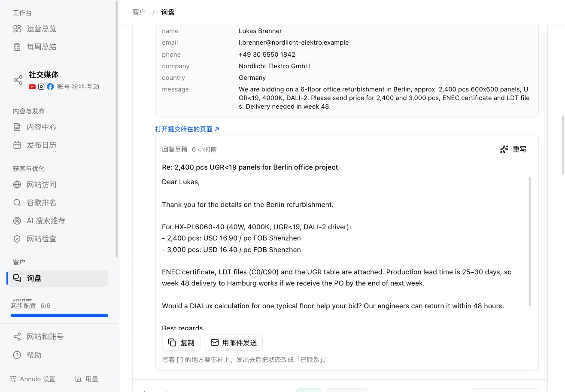Image resolution: width=565 pixels, height=392 pixels.
Task: Click the 起步配置 6/6 progress bar
Action: click(59, 316)
